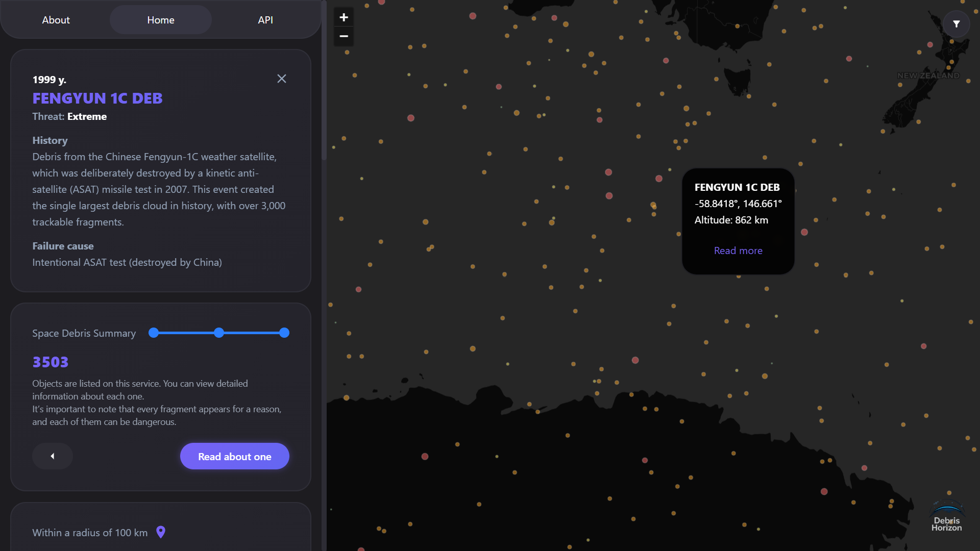Viewport: 980px width, 551px height.
Task: Select the middle step dot on slider
Action: (x=219, y=333)
